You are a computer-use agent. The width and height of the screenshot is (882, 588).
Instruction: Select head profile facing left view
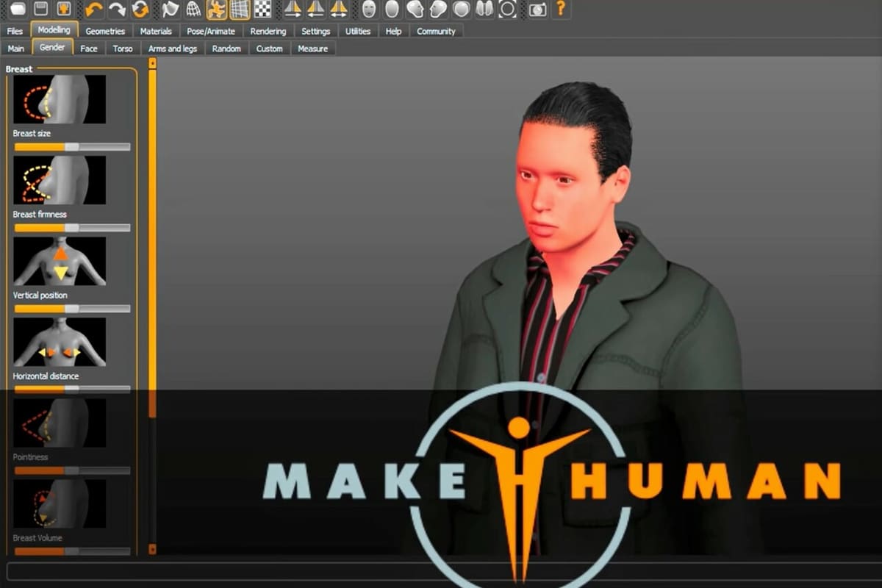(438, 9)
